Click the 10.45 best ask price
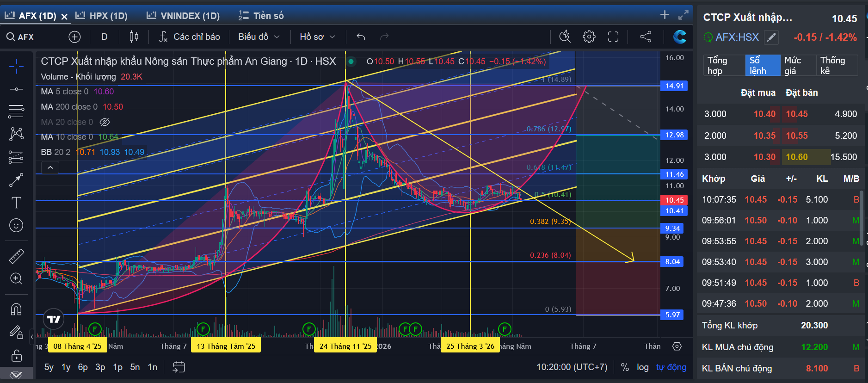868x383 pixels. click(797, 114)
